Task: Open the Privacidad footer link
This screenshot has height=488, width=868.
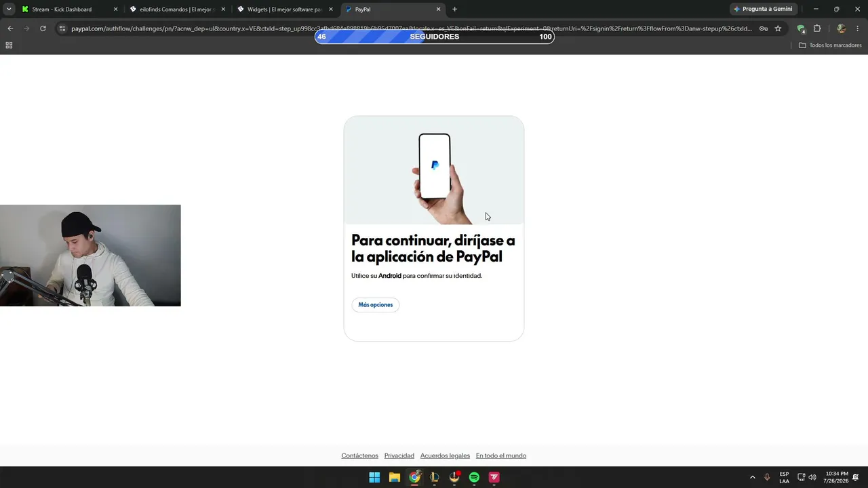Action: tap(399, 455)
